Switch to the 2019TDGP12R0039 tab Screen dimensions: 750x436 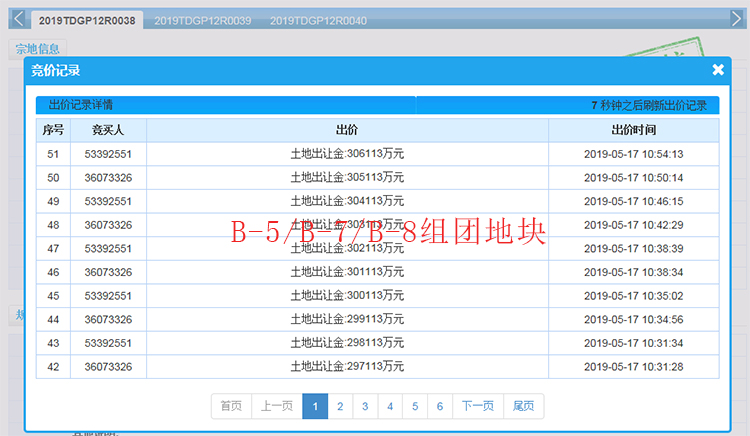203,20
